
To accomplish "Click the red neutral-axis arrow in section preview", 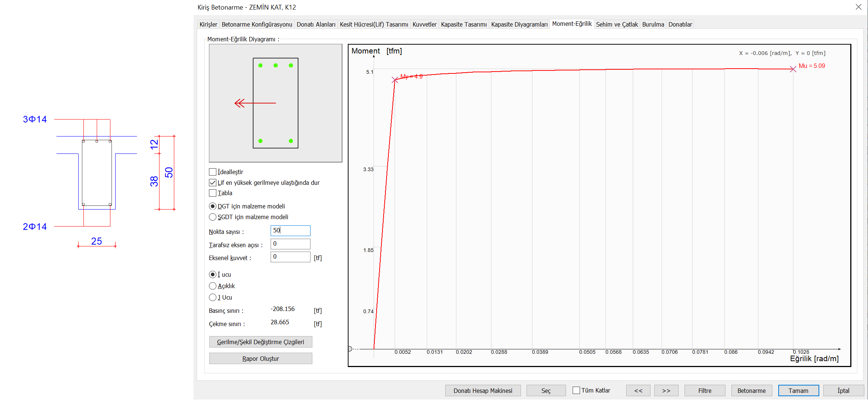I will tap(255, 103).
